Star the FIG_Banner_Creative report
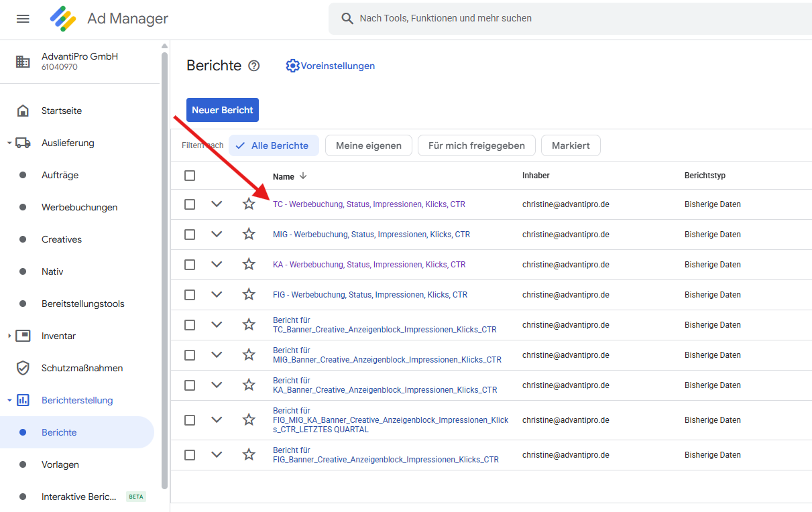812x512 pixels. point(249,454)
